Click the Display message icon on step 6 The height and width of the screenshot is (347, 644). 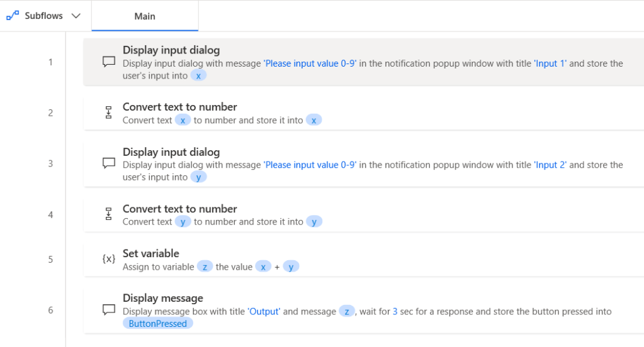109,310
